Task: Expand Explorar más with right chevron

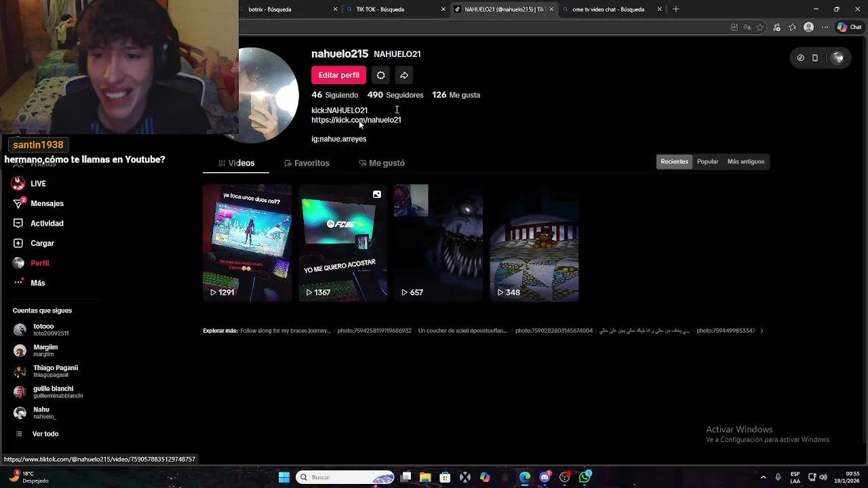Action: pyautogui.click(x=762, y=331)
